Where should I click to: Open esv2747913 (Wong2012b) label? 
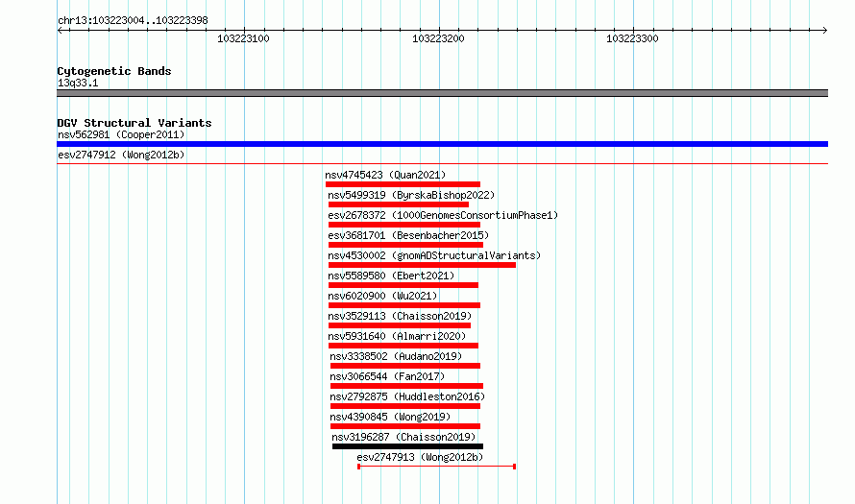click(x=420, y=457)
